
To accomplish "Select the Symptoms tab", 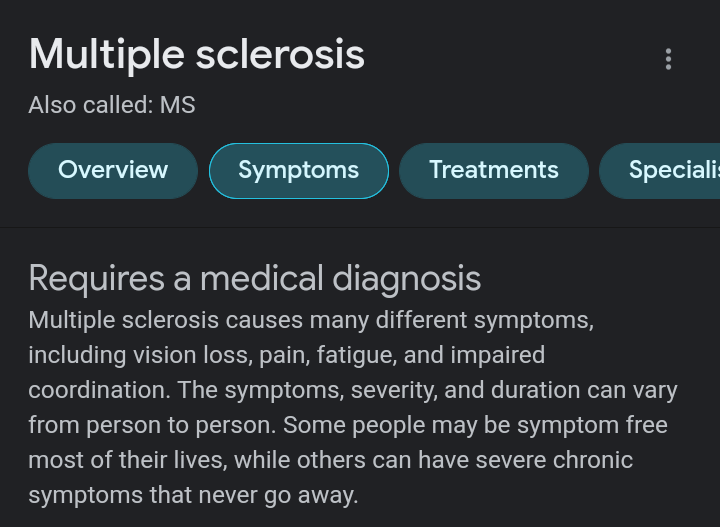I will click(298, 171).
